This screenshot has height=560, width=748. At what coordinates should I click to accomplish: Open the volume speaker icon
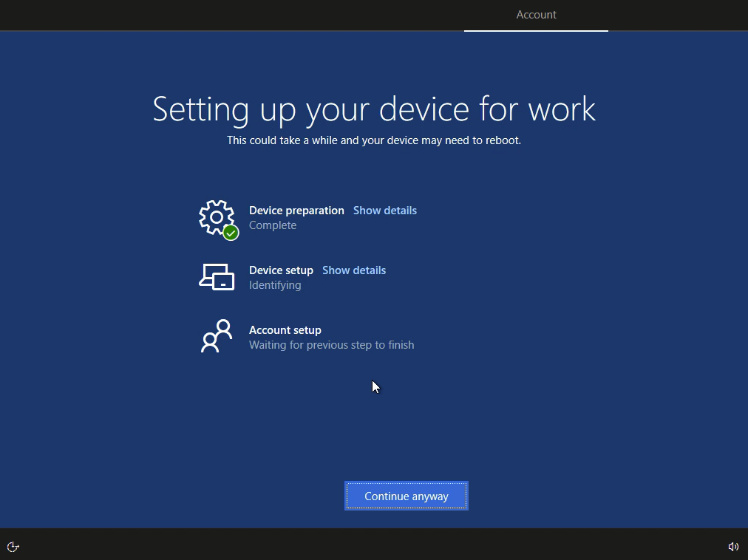click(733, 547)
